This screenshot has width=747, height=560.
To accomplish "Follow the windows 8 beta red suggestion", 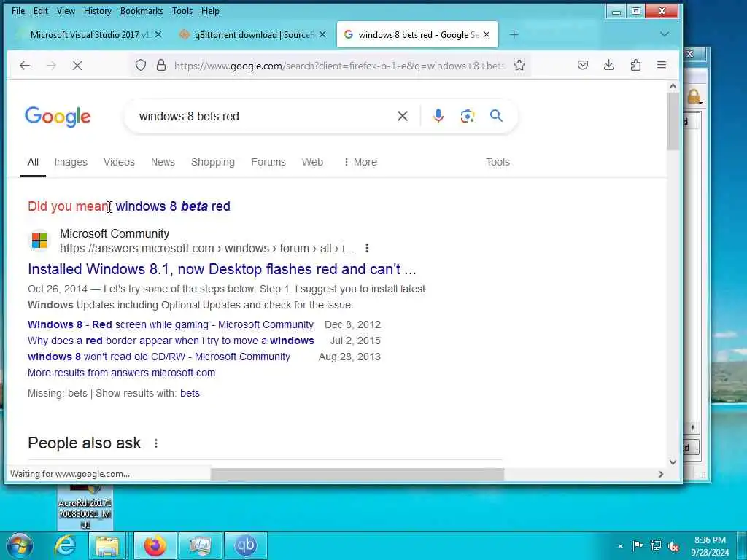I will [x=173, y=206].
